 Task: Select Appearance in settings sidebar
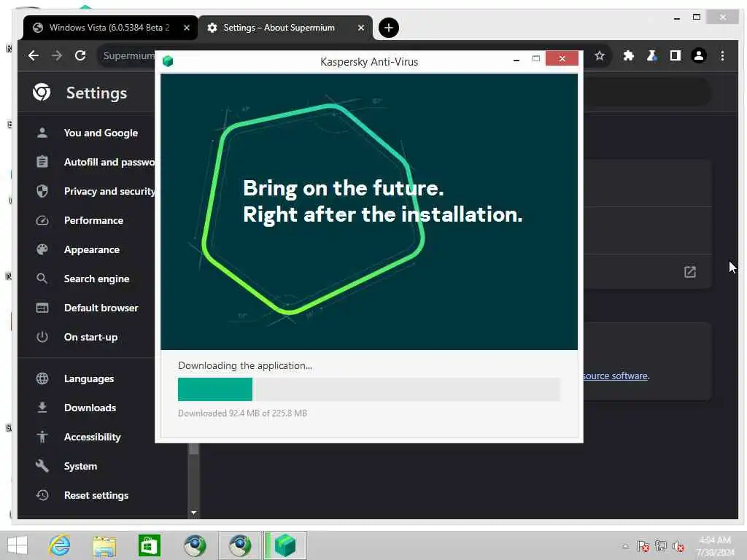90,249
